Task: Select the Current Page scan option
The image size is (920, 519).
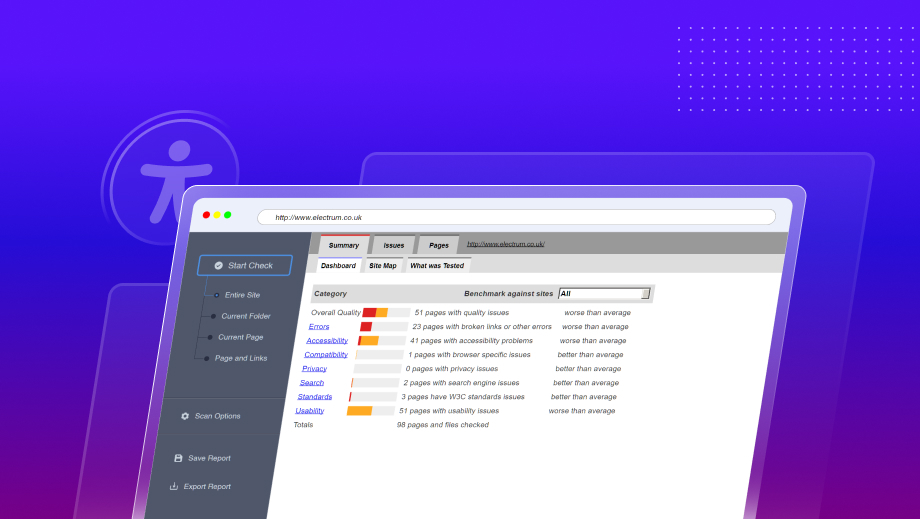Action: (x=241, y=337)
